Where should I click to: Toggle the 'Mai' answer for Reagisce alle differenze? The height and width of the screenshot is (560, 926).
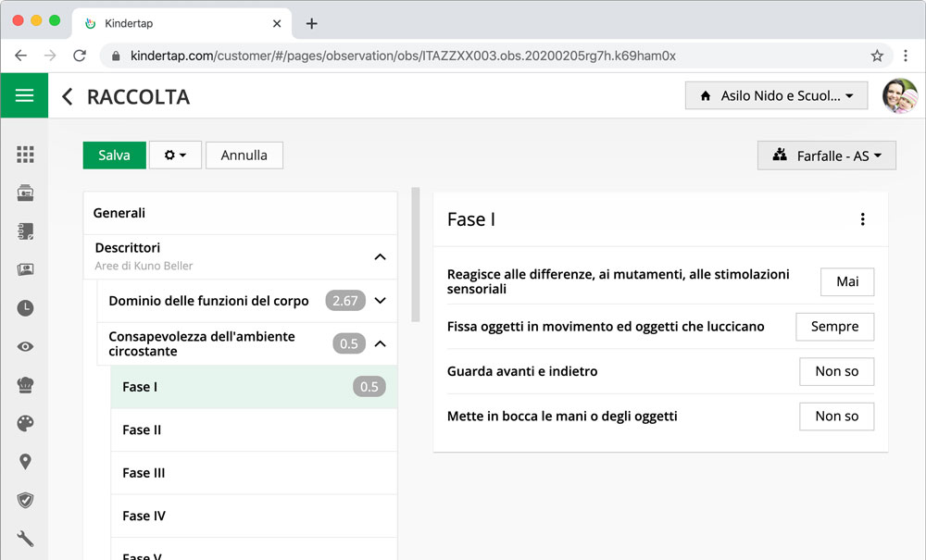(x=846, y=281)
